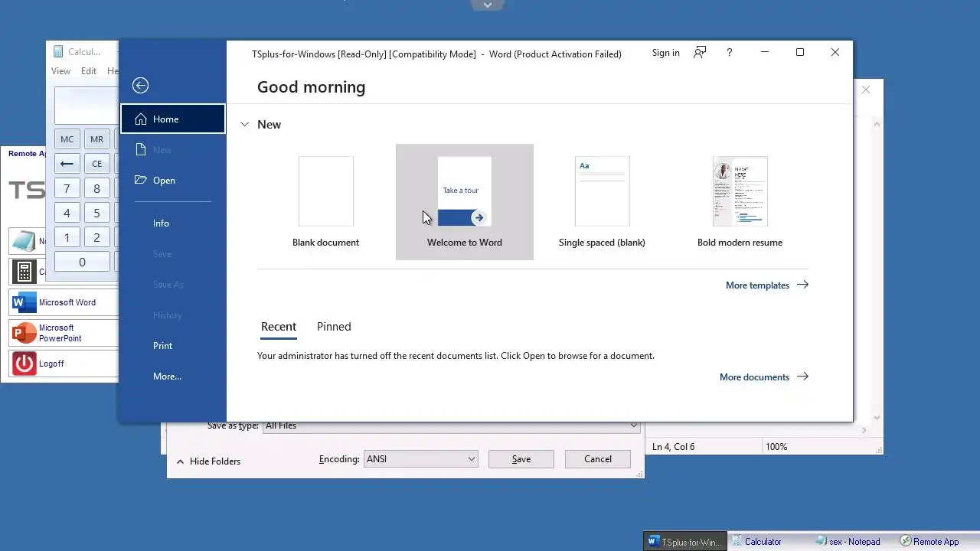Click the notepad icon in Remote App panel
Viewport: 980px width, 551px height.
point(24,241)
